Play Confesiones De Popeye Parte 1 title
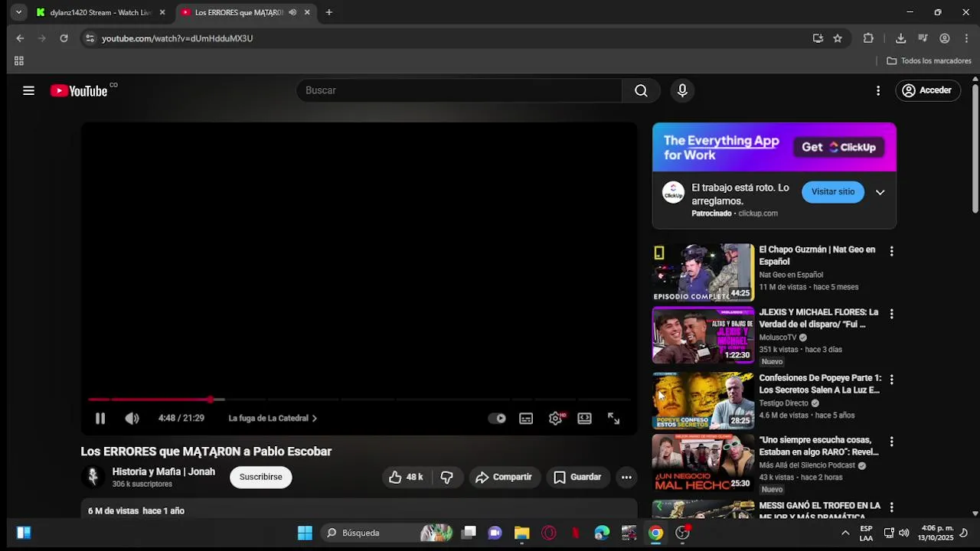This screenshot has height=551, width=980. [820, 384]
